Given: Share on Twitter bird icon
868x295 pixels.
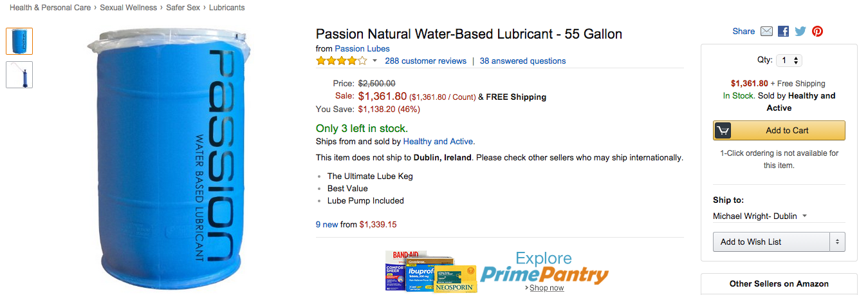Looking at the screenshot, I should [800, 31].
